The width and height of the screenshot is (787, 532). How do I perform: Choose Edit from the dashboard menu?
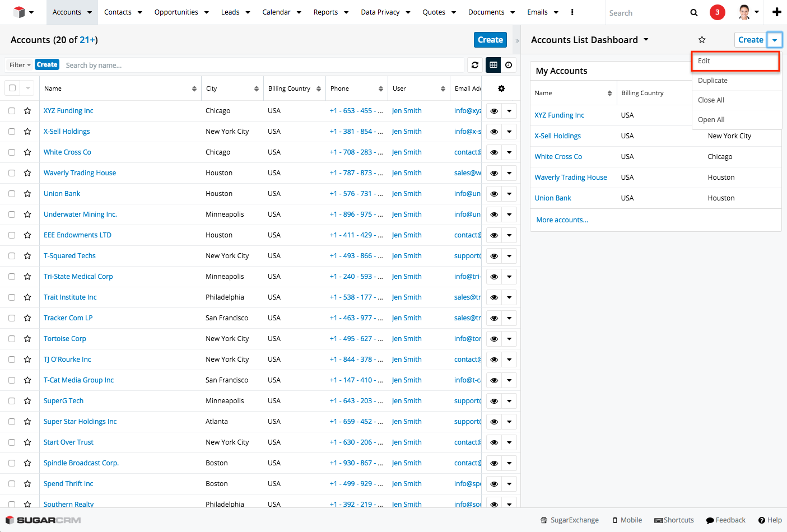[735, 61]
